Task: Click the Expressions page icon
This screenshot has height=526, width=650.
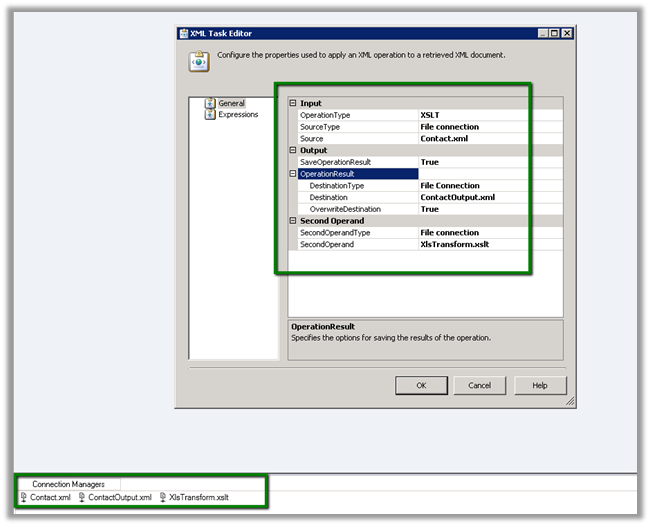Action: click(x=210, y=114)
